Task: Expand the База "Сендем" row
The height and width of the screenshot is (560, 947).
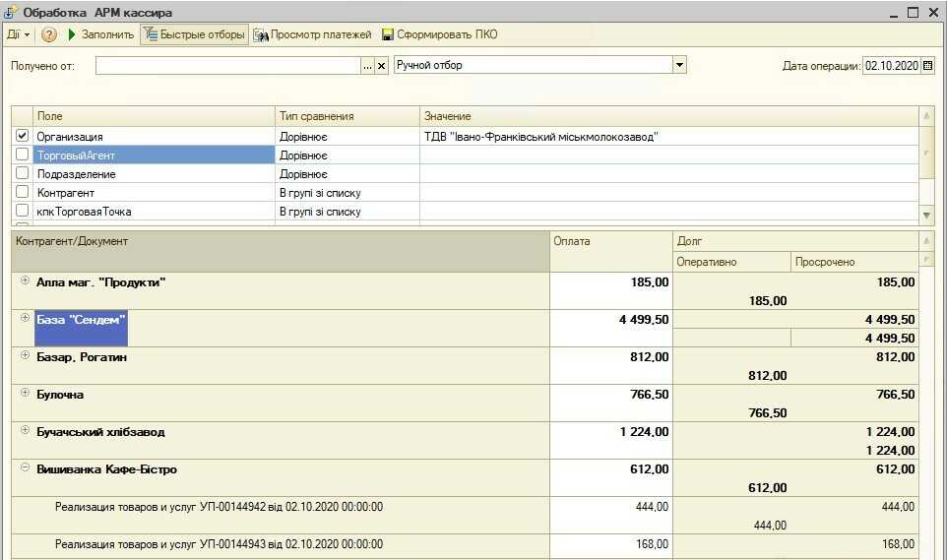Action: coord(25,318)
